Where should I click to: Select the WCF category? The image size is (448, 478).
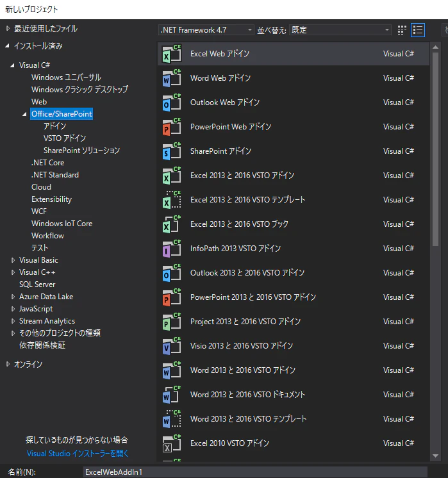[39, 211]
